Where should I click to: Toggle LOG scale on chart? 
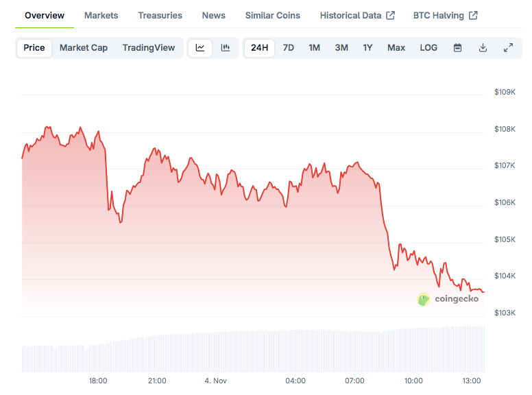click(428, 48)
